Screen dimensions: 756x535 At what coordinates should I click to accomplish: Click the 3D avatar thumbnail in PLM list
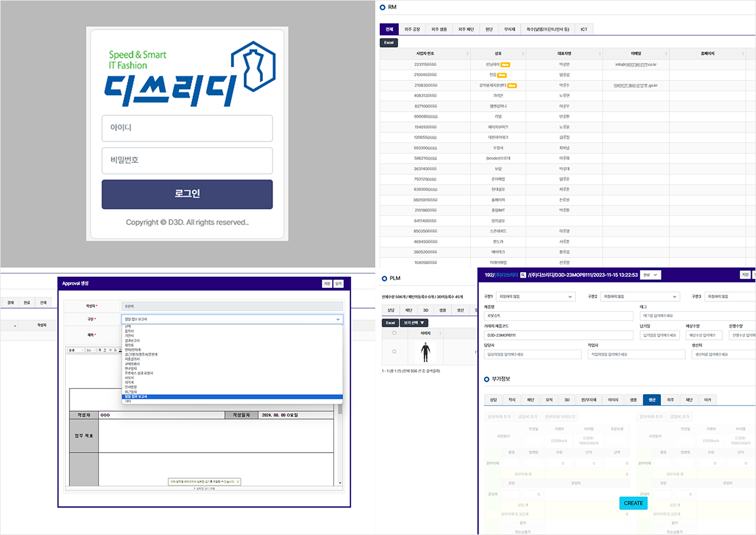coord(426,353)
